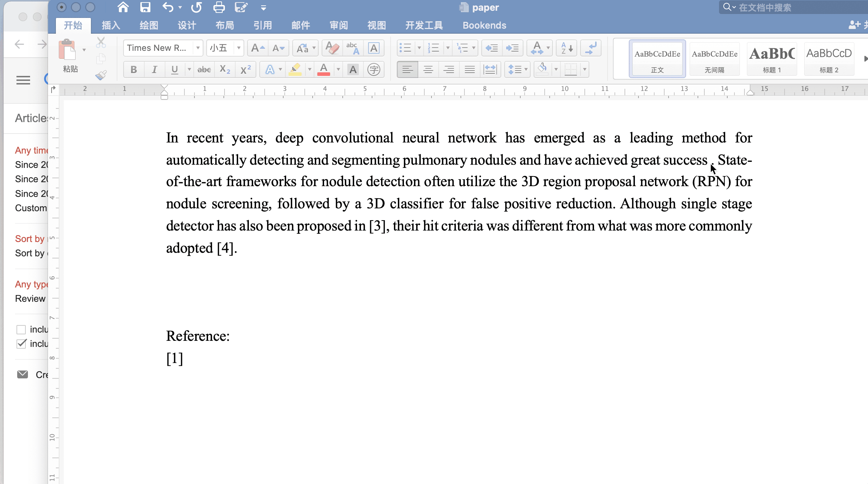The height and width of the screenshot is (484, 868).
Task: Select the Format Painter brush icon
Action: (x=101, y=75)
